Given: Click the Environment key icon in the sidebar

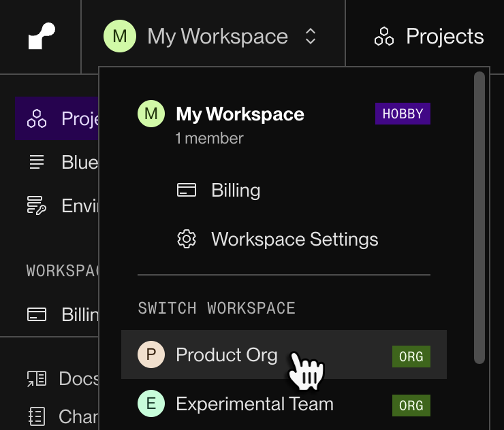Looking at the screenshot, I should pyautogui.click(x=37, y=205).
